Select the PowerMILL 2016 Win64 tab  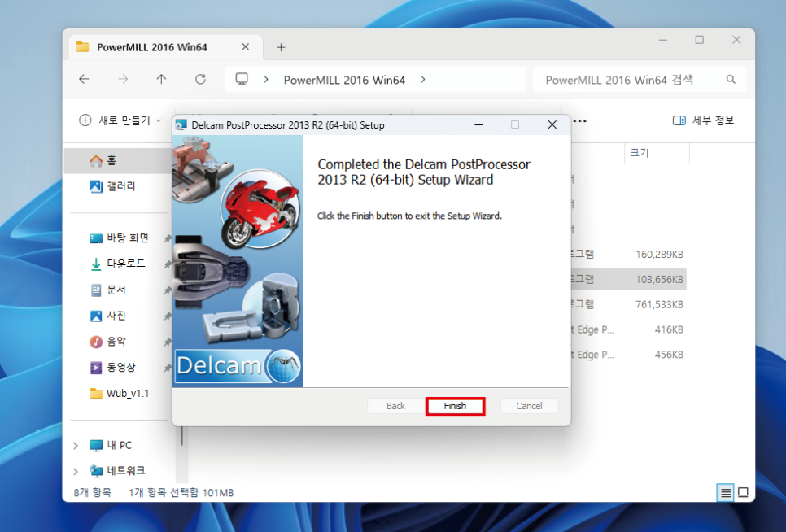165,48
